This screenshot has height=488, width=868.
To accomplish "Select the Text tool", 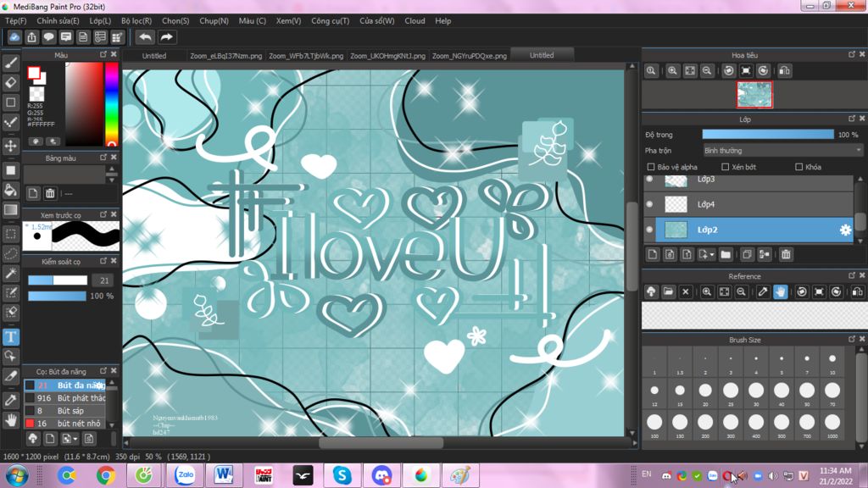I will coord(10,336).
